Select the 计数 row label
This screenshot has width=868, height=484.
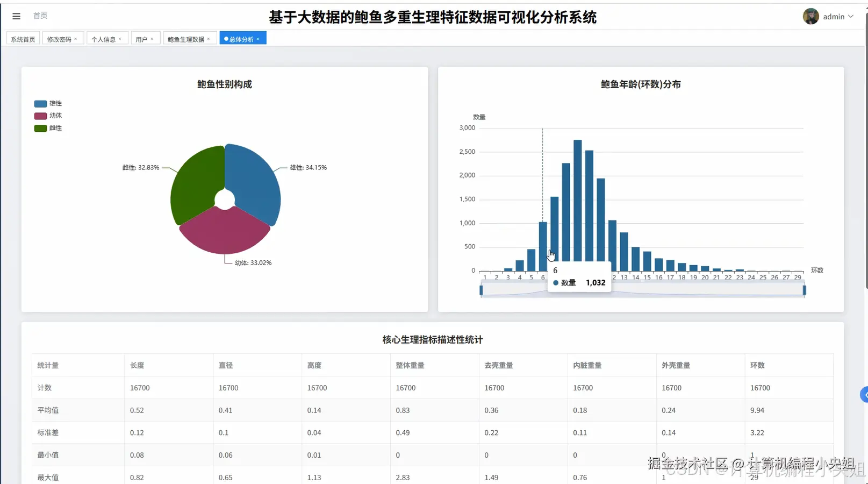point(45,388)
